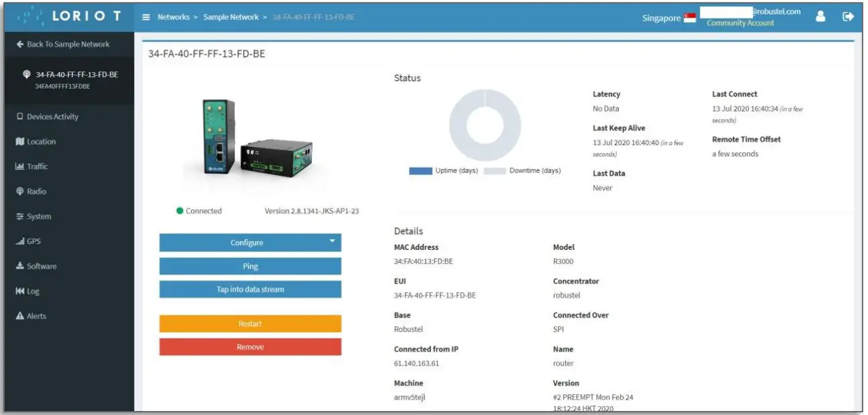Click Concentrator value robustel

pos(567,295)
